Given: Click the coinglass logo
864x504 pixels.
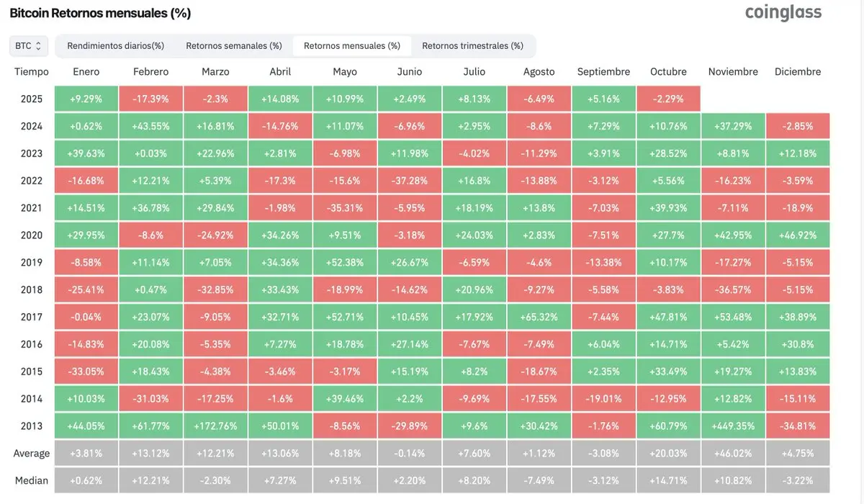Looking at the screenshot, I should coord(783,12).
